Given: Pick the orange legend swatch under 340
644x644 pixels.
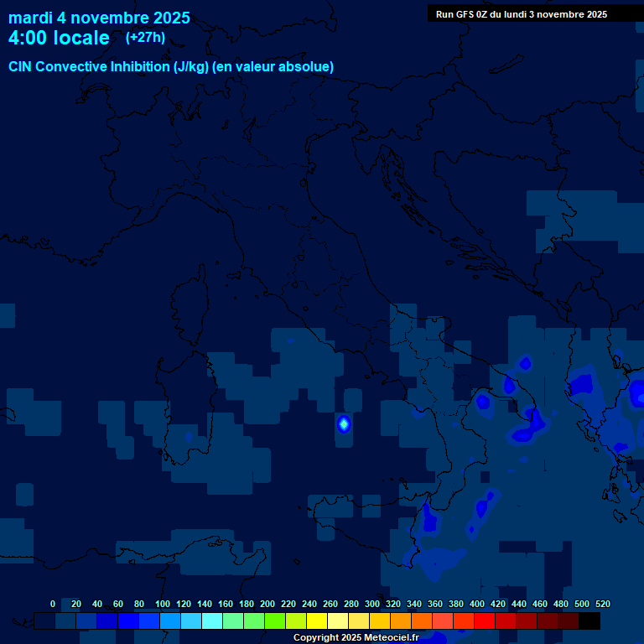Looking at the screenshot, I should (x=422, y=621).
